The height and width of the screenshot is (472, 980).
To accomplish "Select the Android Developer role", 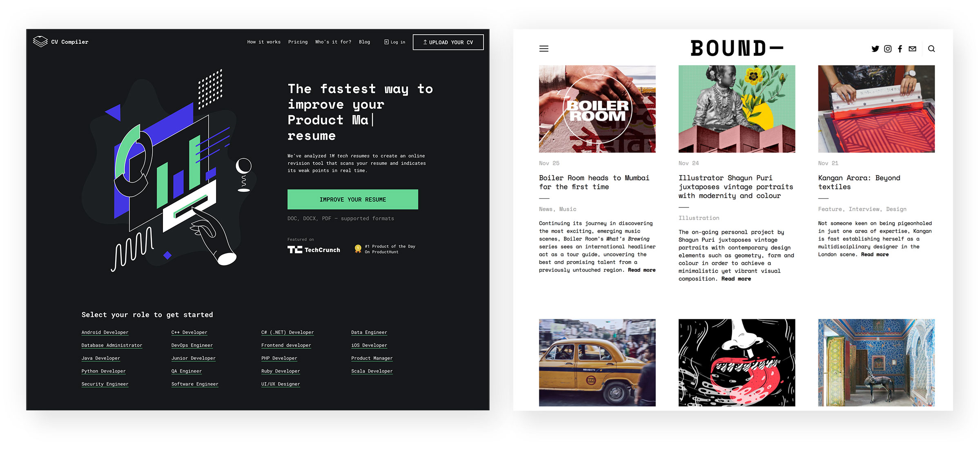I will [105, 332].
